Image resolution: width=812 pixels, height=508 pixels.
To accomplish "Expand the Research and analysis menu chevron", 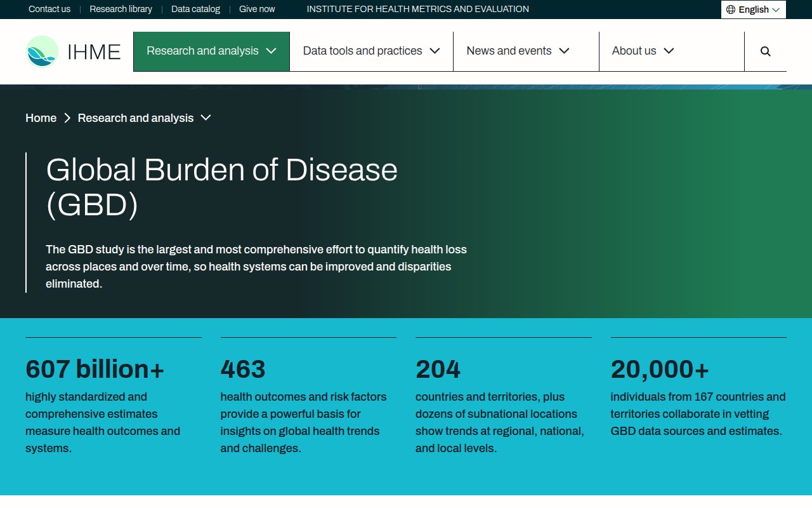I will click(x=271, y=51).
